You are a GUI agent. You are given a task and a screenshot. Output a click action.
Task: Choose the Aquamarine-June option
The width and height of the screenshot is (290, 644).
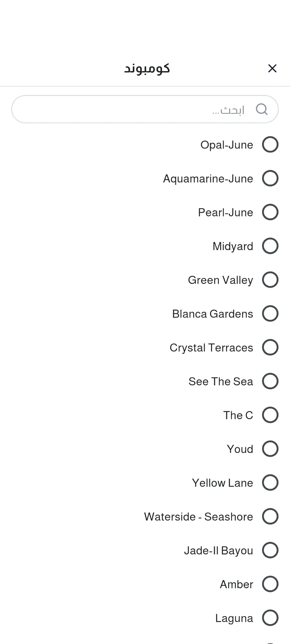click(x=270, y=178)
